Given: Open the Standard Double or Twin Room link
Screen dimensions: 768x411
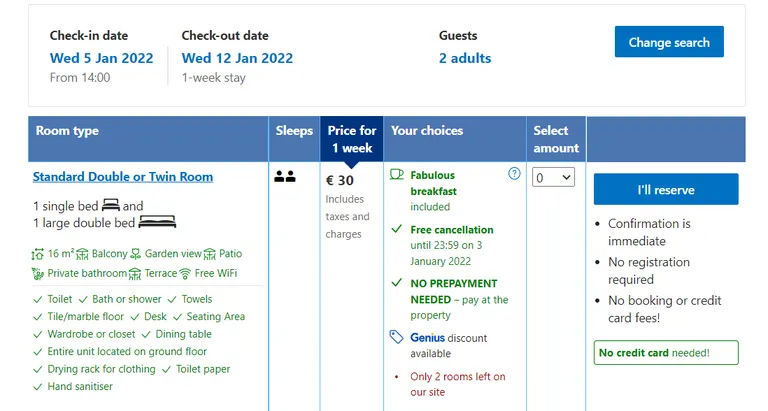Looking at the screenshot, I should coord(122,177).
